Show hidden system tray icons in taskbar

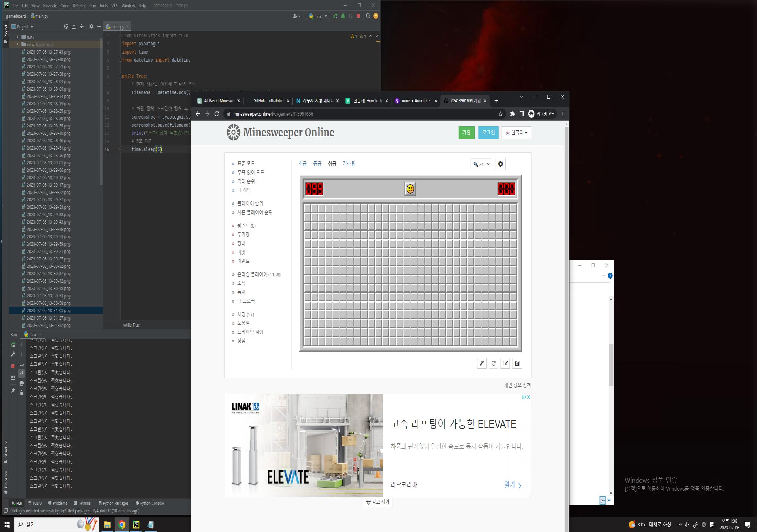point(680,525)
